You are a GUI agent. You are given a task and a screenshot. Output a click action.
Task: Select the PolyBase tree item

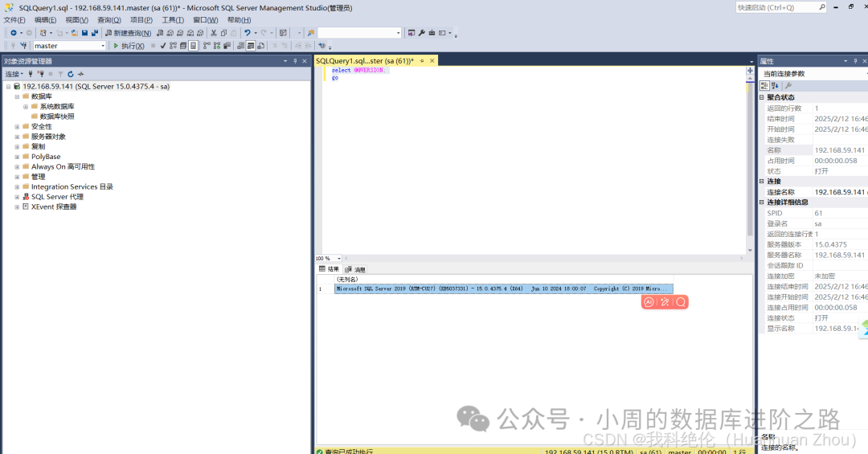(46, 157)
